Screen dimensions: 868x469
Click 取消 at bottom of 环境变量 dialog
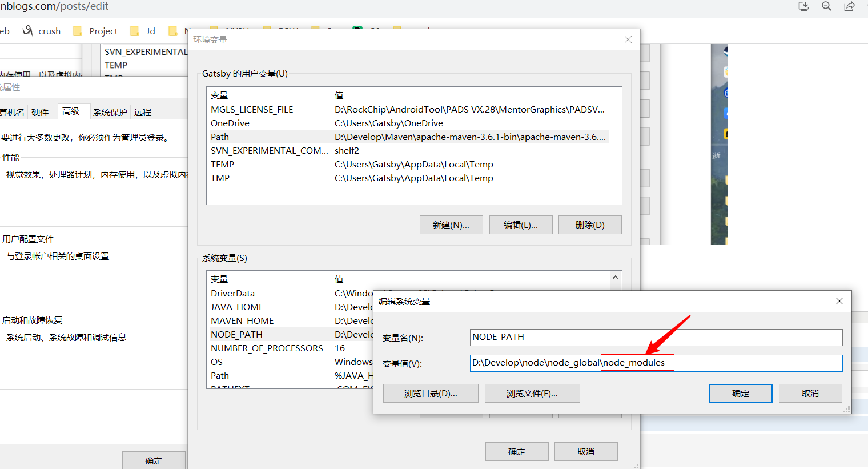point(586,451)
